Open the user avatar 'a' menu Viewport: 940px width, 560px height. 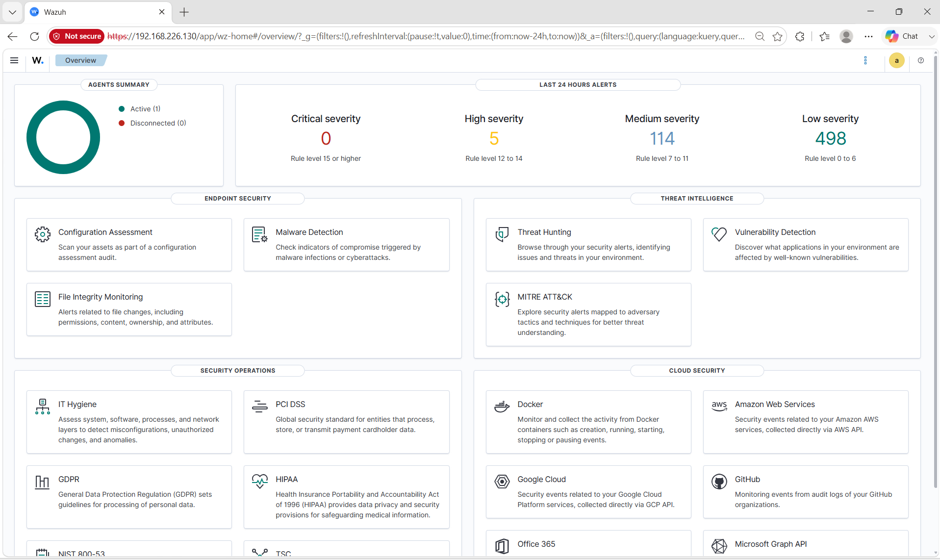(897, 60)
